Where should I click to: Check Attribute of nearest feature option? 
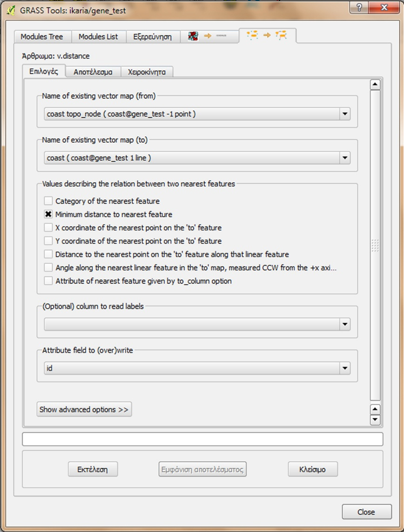[48, 281]
